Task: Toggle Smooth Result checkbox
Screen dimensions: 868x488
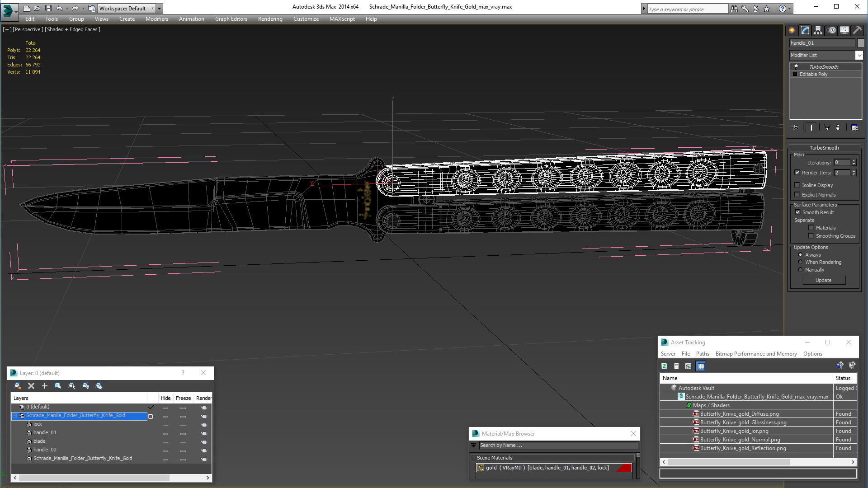Action: point(797,212)
